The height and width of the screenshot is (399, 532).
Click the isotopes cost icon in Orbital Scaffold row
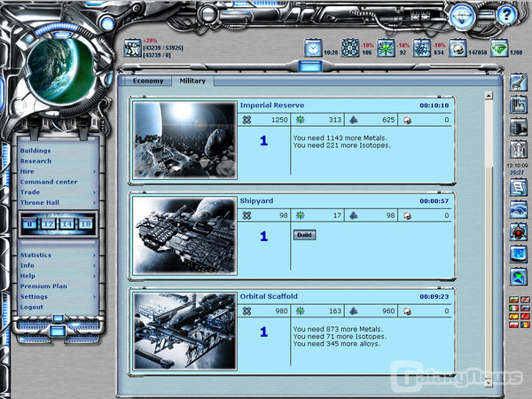(301, 311)
